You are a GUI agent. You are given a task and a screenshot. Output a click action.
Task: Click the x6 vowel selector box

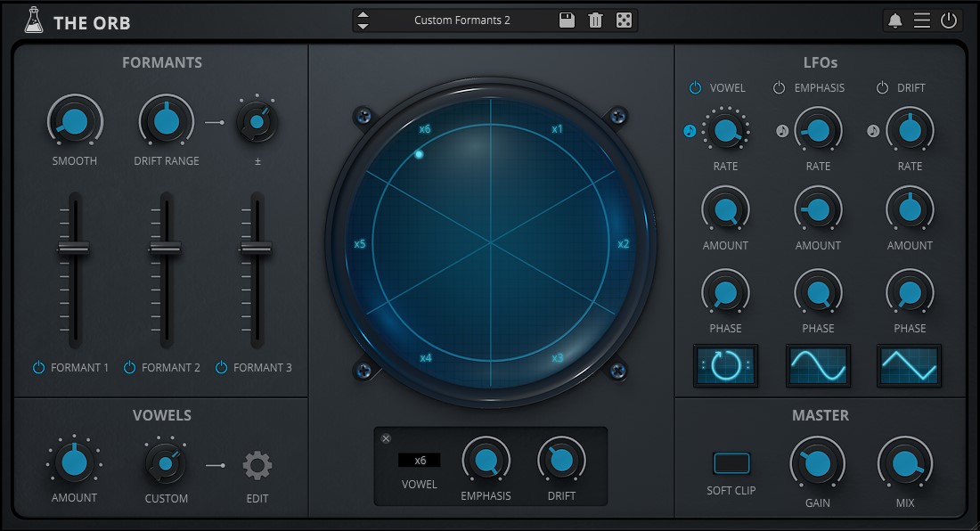click(420, 461)
